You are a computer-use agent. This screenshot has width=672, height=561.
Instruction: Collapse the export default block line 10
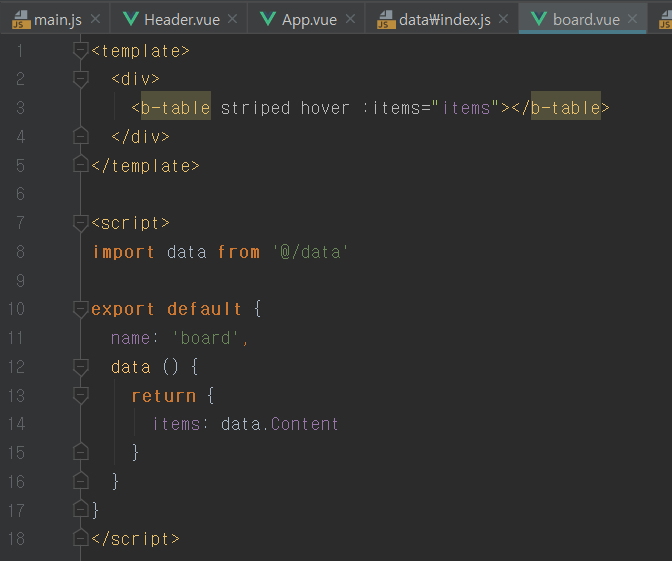81,309
